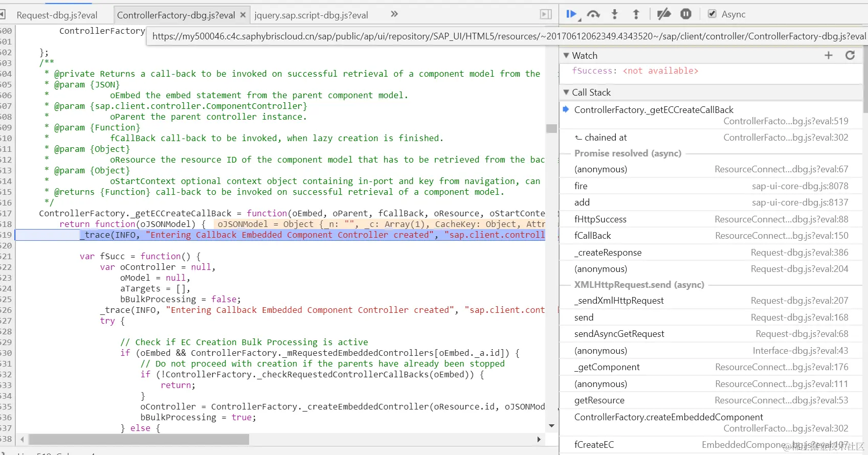Viewport: 868px width, 455px height.
Task: Refresh the watch expressions
Action: [x=850, y=55]
